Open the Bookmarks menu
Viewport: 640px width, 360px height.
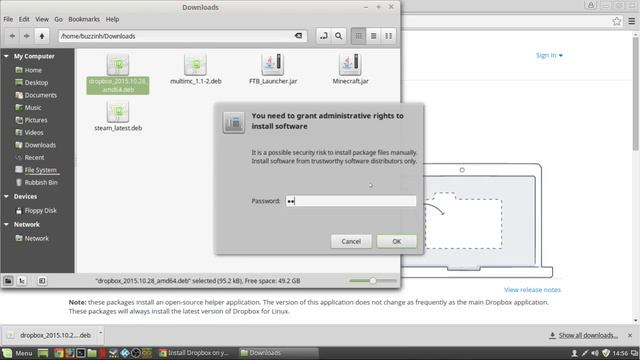point(84,19)
